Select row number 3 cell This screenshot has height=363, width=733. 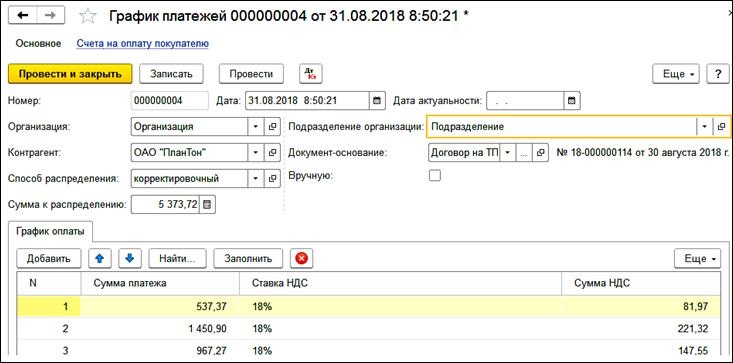[49, 350]
